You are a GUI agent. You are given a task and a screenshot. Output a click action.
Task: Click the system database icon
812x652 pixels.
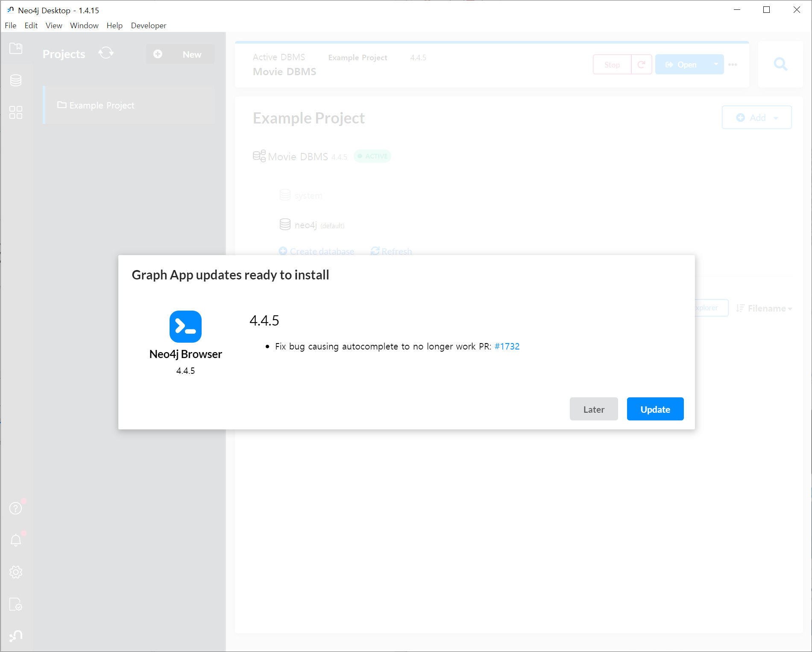[x=285, y=195]
